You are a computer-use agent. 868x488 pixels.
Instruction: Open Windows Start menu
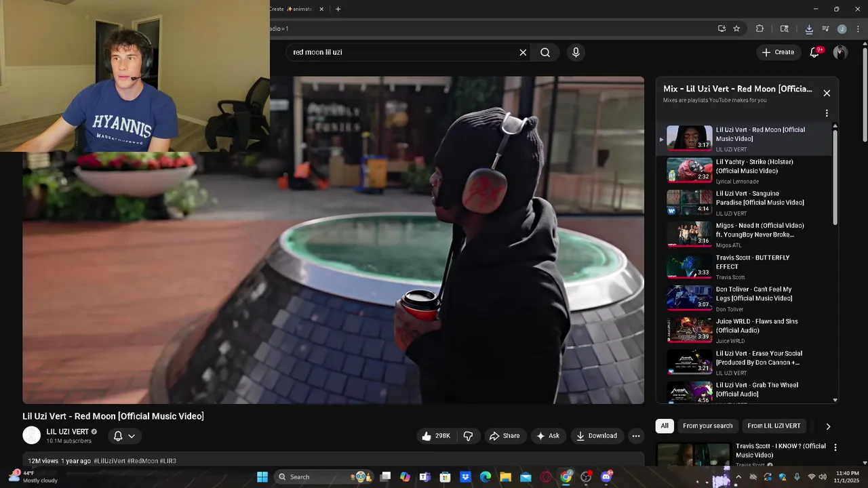point(262,476)
